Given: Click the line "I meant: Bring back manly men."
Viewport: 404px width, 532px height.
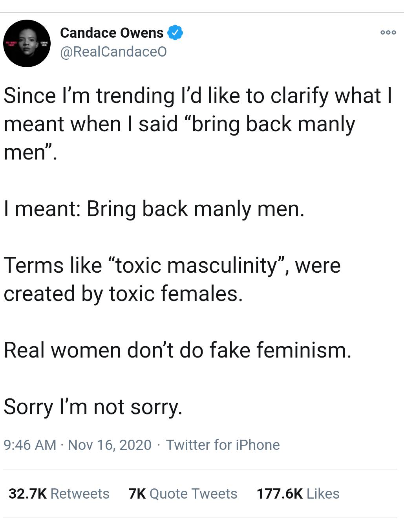Looking at the screenshot, I should click(x=154, y=209).
